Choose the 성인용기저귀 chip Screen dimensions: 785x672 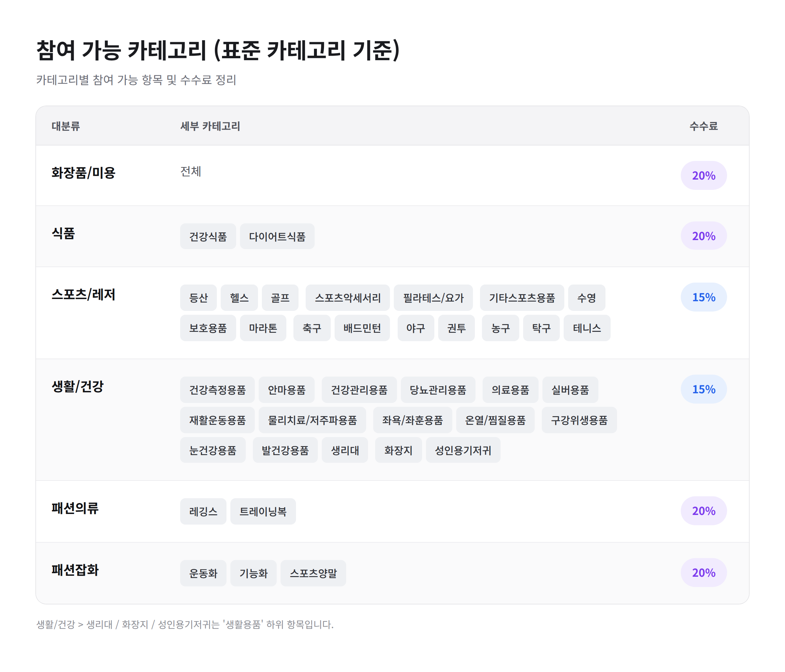tap(463, 451)
